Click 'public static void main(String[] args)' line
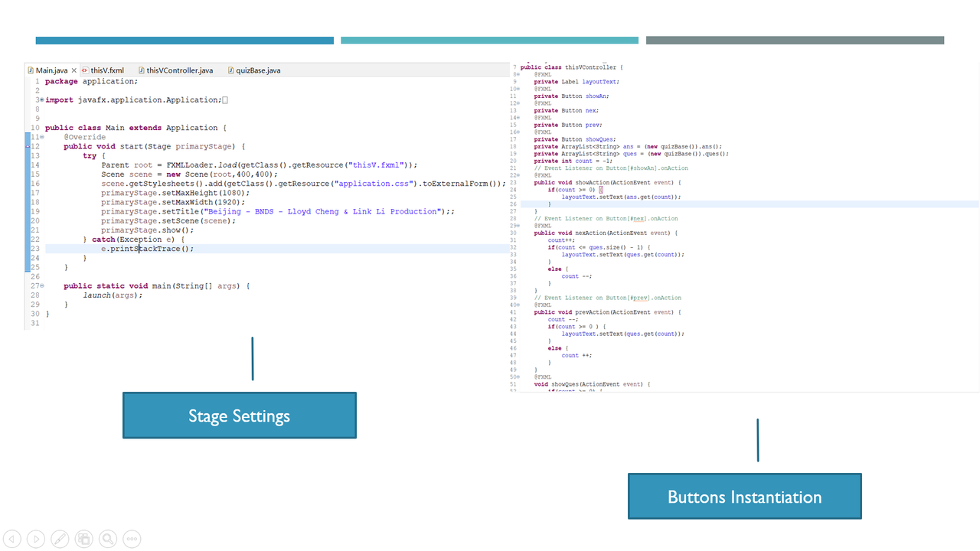The image size is (980, 551). (157, 286)
